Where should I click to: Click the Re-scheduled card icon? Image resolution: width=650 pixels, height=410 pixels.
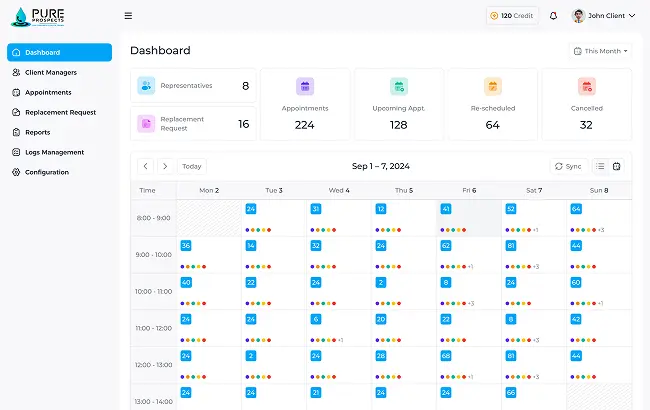492,87
